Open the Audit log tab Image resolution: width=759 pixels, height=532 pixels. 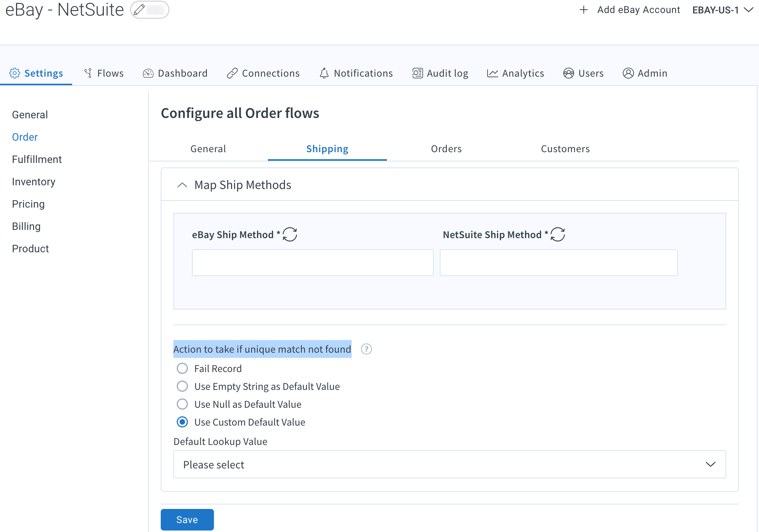coord(440,73)
